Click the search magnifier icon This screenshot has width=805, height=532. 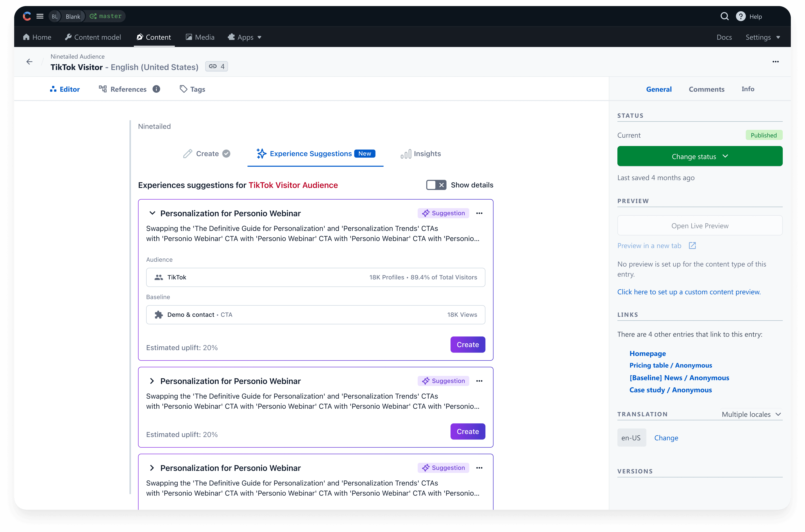(x=724, y=16)
